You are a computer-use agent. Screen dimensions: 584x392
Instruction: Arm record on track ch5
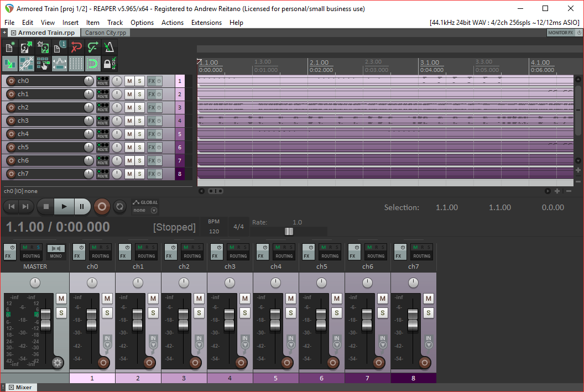tap(11, 147)
